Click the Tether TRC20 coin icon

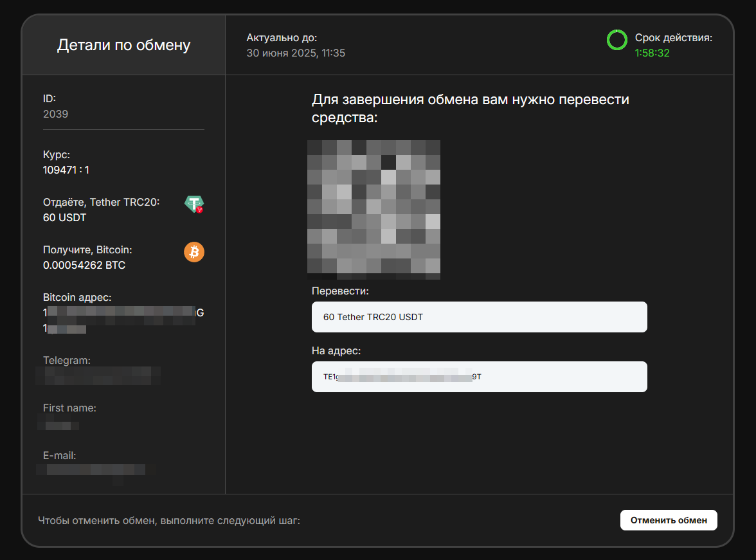(x=194, y=204)
